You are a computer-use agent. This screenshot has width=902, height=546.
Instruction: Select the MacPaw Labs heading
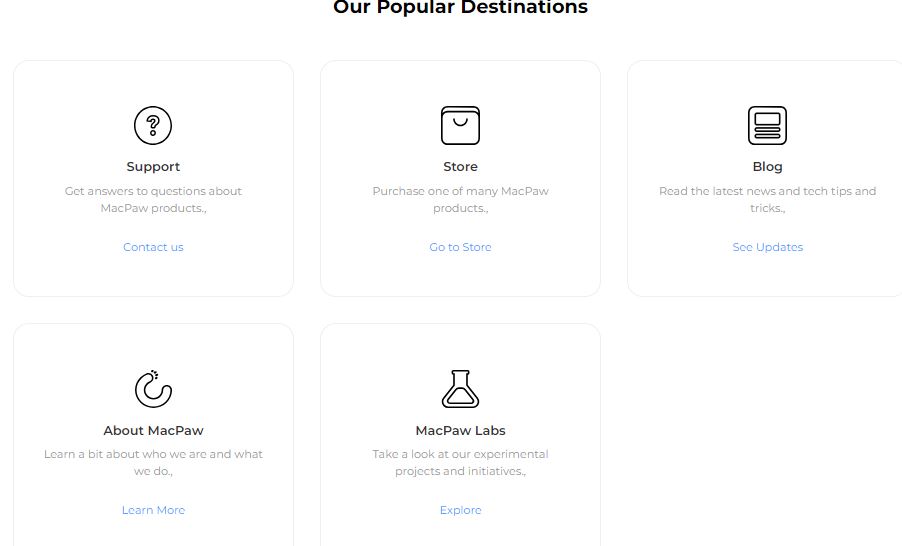pos(460,430)
